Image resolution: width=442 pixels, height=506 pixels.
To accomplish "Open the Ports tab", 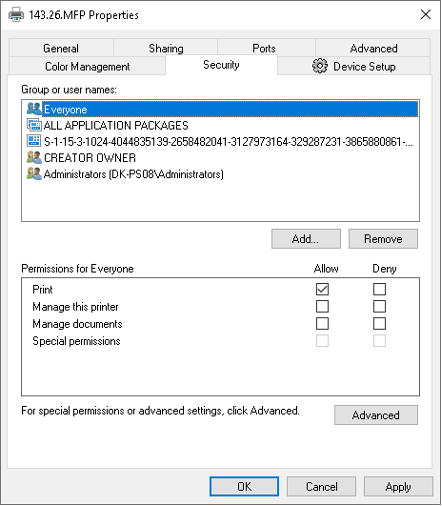I will pyautogui.click(x=264, y=48).
